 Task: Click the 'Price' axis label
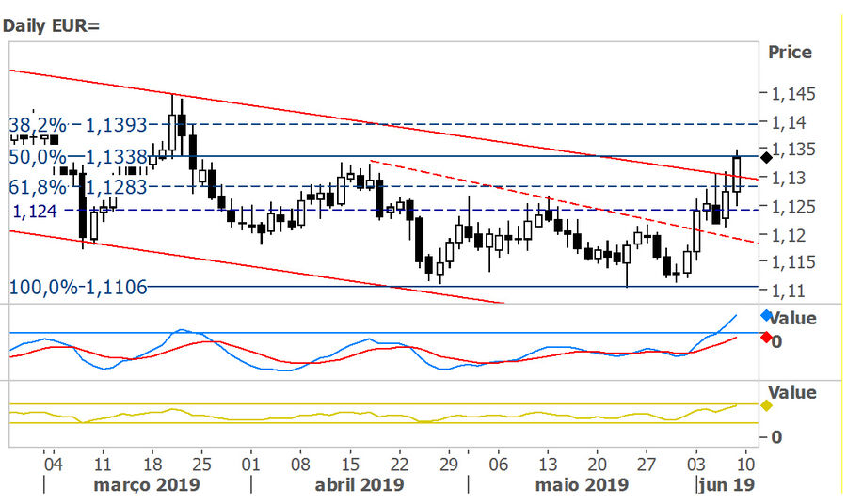(790, 53)
